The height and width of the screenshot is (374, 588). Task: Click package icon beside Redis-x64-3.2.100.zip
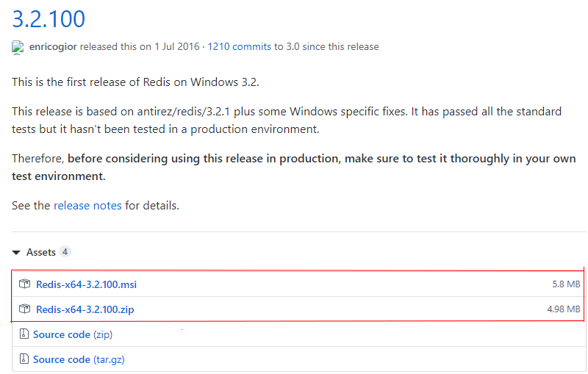click(24, 309)
